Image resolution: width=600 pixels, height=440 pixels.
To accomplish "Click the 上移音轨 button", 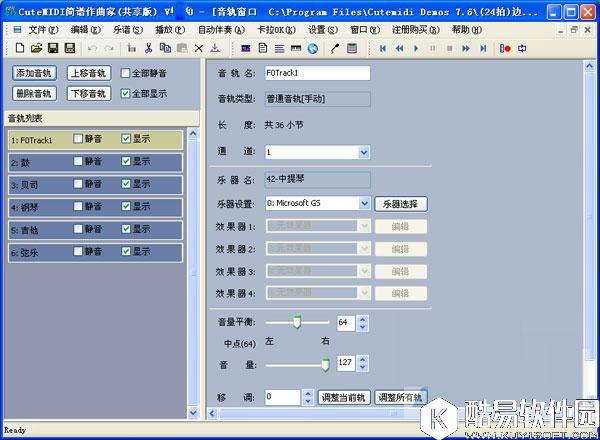I will 89,73.
